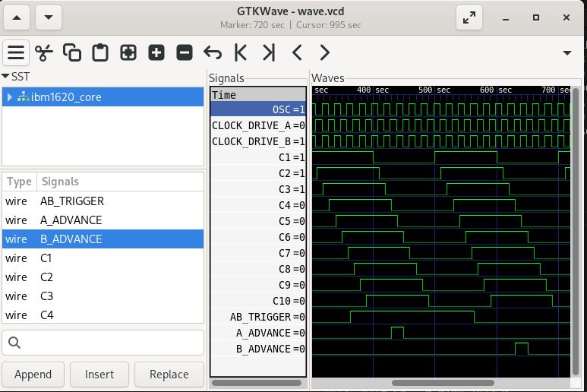
Task: Collapse the SST panel disclosure triangle
Action: [x=5, y=77]
